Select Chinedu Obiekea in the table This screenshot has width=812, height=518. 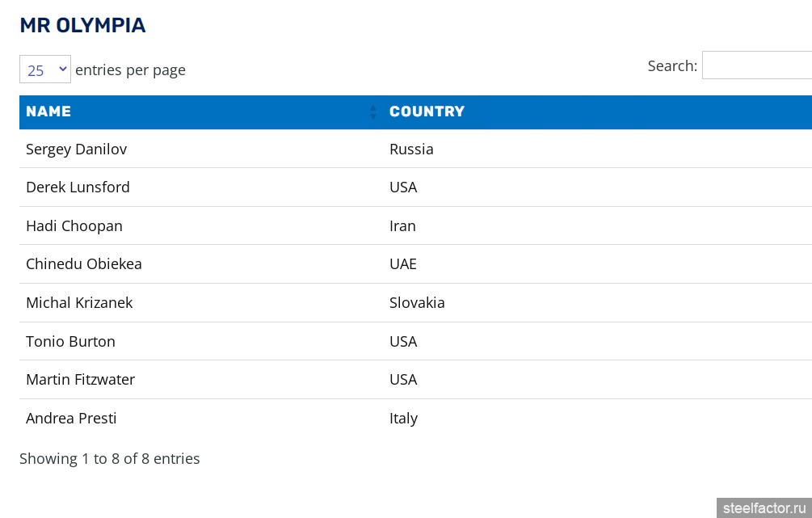(x=84, y=263)
